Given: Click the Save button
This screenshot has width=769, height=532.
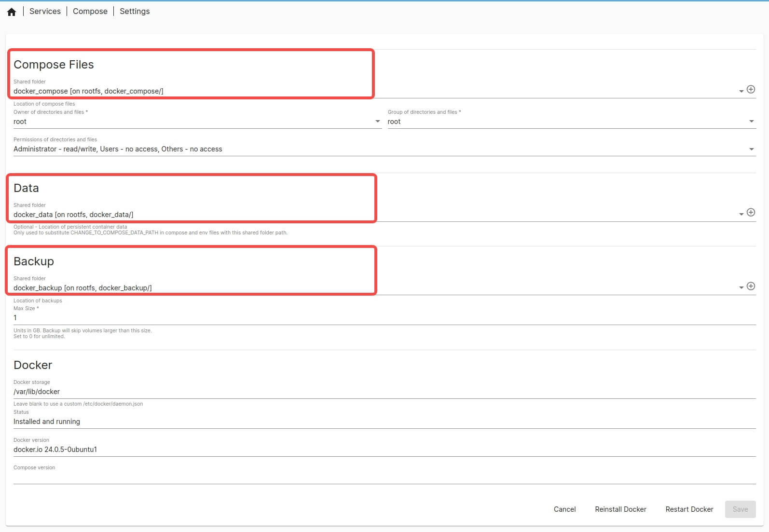Looking at the screenshot, I should (740, 509).
